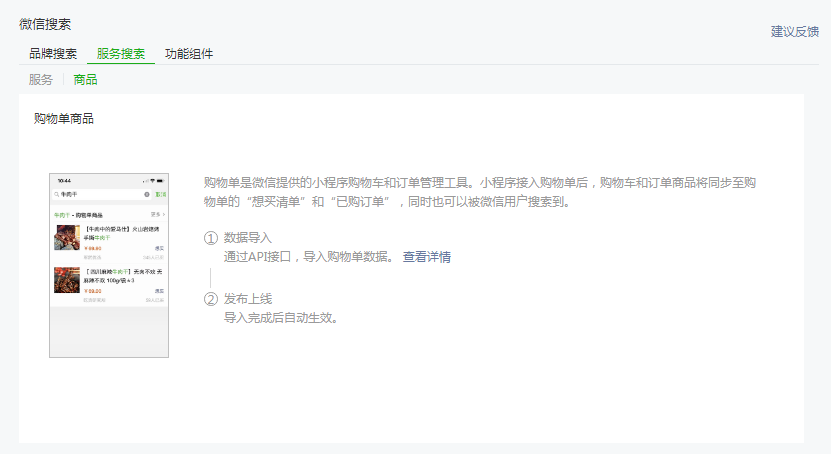
Task: Select the 服务搜索 tab
Action: point(121,54)
